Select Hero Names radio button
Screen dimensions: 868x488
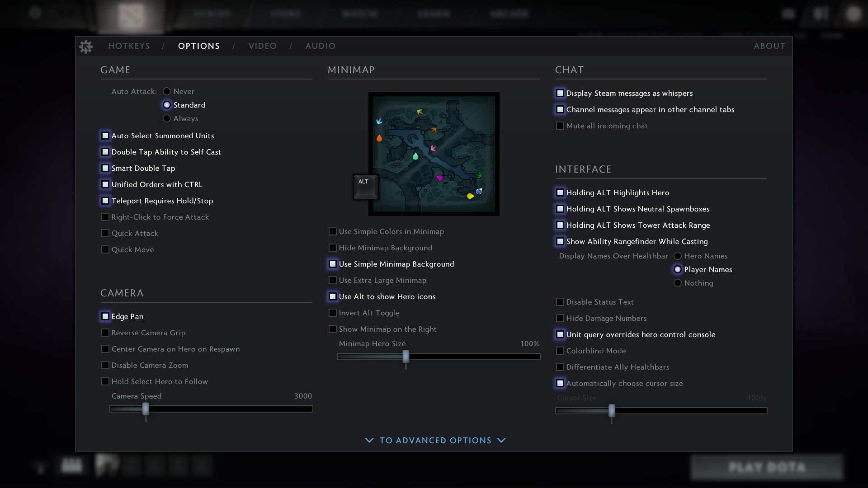coord(677,256)
